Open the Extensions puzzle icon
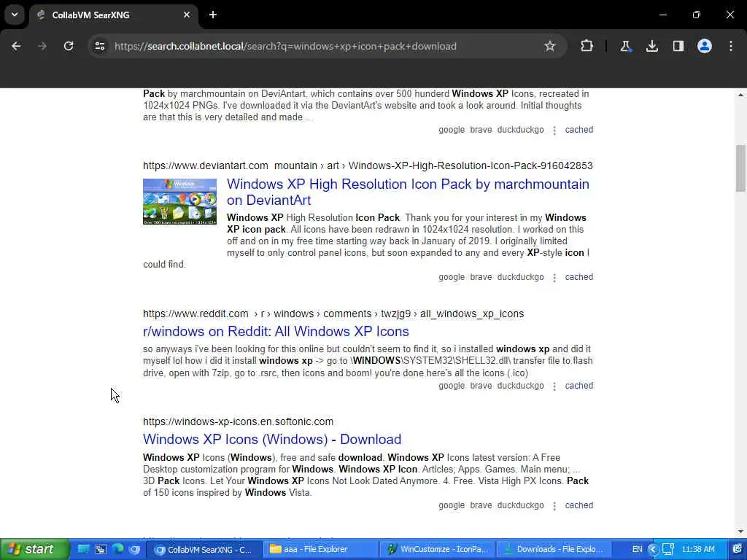This screenshot has height=560, width=747. point(587,46)
